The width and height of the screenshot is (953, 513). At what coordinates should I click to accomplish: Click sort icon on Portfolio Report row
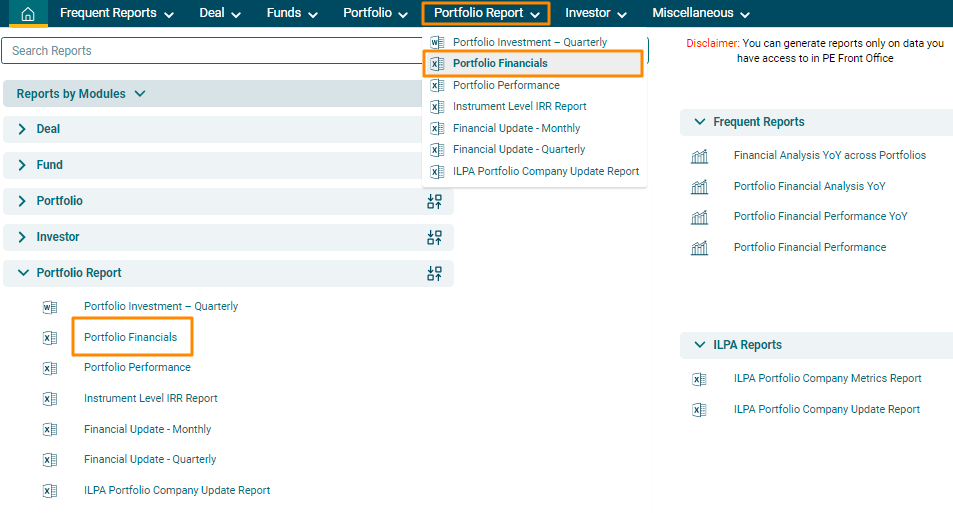(434, 273)
